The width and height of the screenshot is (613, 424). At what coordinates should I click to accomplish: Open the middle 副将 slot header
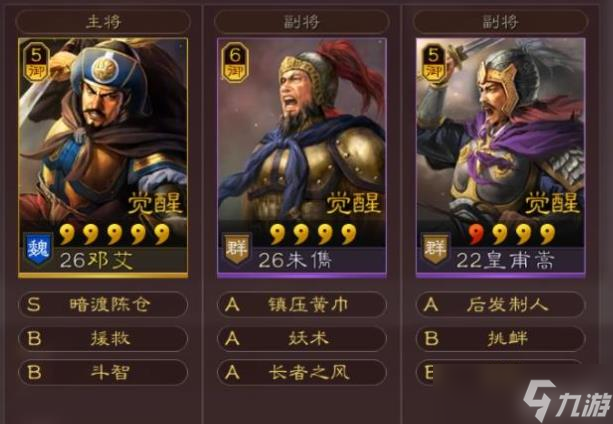[x=302, y=22]
